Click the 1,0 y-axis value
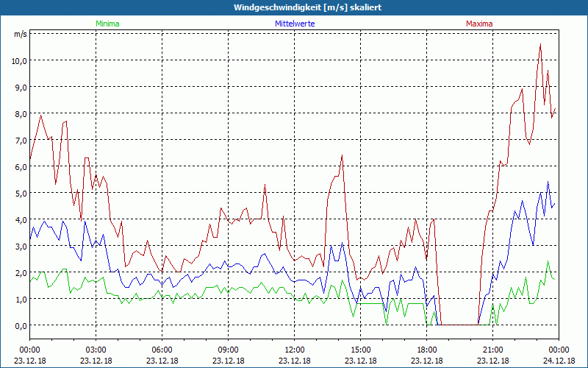 pyautogui.click(x=21, y=300)
